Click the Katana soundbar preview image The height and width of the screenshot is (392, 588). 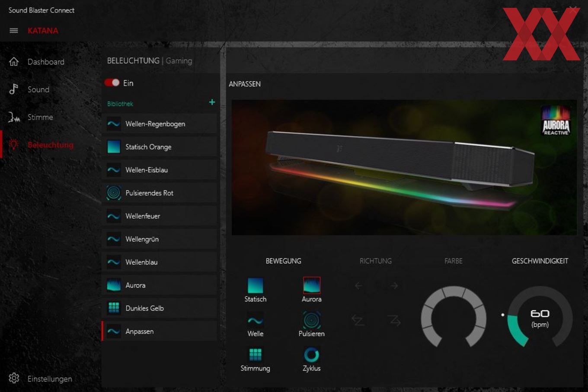click(x=404, y=168)
